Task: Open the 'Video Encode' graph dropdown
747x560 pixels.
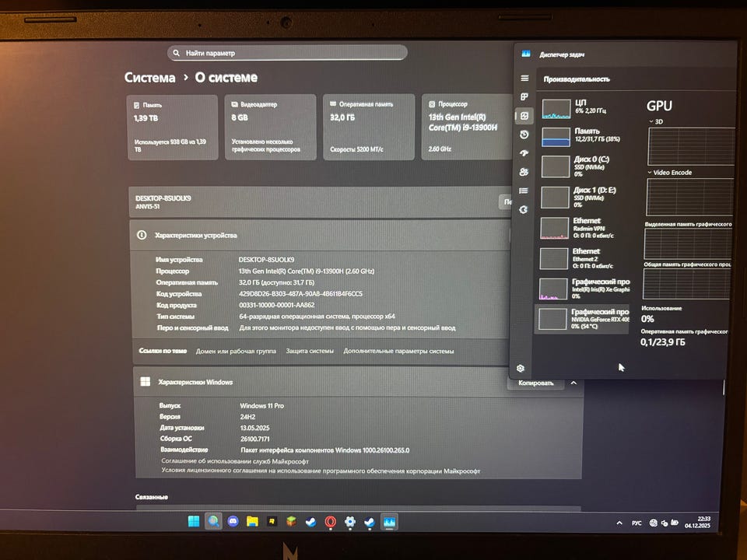Action: [x=670, y=173]
